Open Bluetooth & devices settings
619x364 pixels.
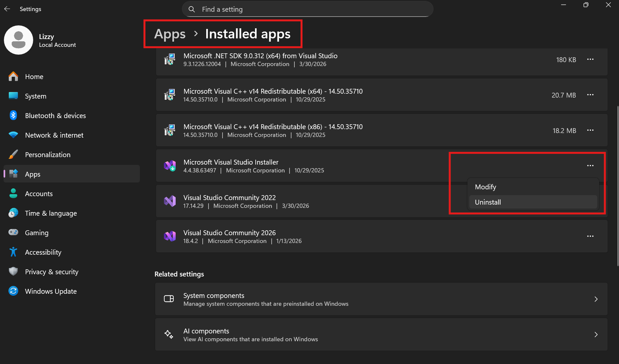click(x=72, y=115)
